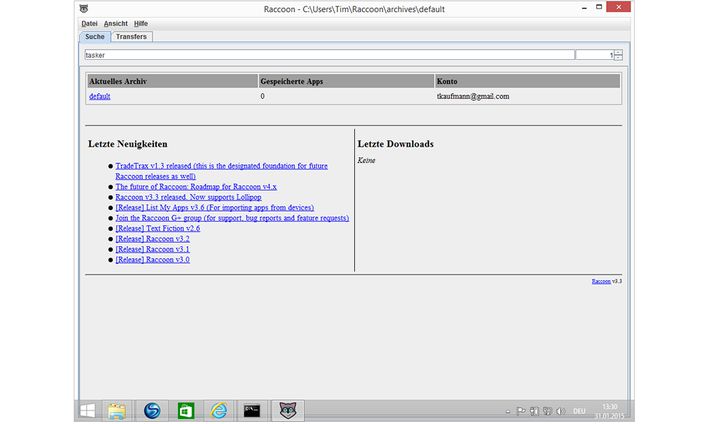
Task: Open Internet Explorer from the taskbar
Action: pos(219,411)
